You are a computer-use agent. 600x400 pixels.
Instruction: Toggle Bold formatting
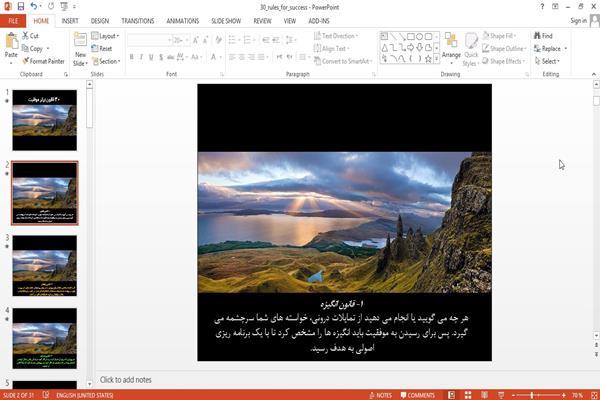click(132, 57)
